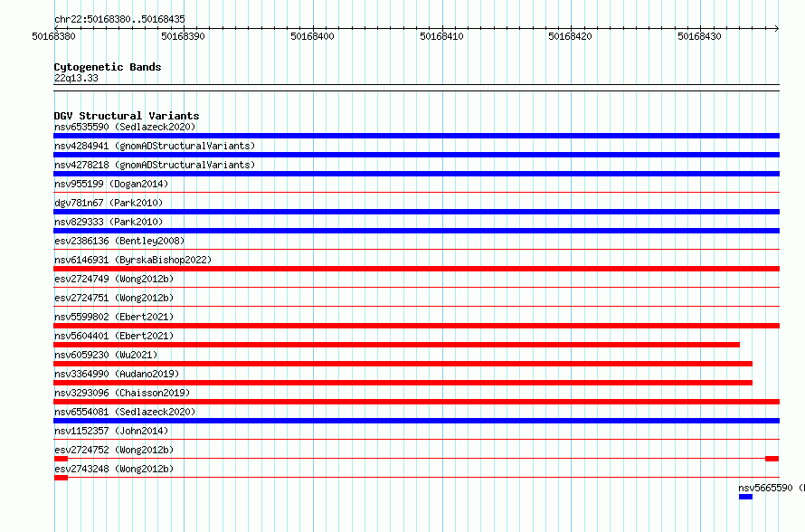Click the nsv6535590 (Sedlazeck2020) variant label
This screenshot has width=805, height=532.
coord(125,127)
